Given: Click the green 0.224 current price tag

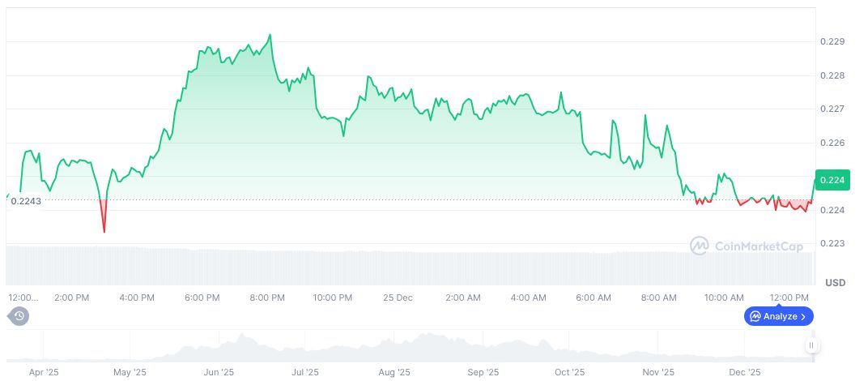Looking at the screenshot, I should (832, 180).
